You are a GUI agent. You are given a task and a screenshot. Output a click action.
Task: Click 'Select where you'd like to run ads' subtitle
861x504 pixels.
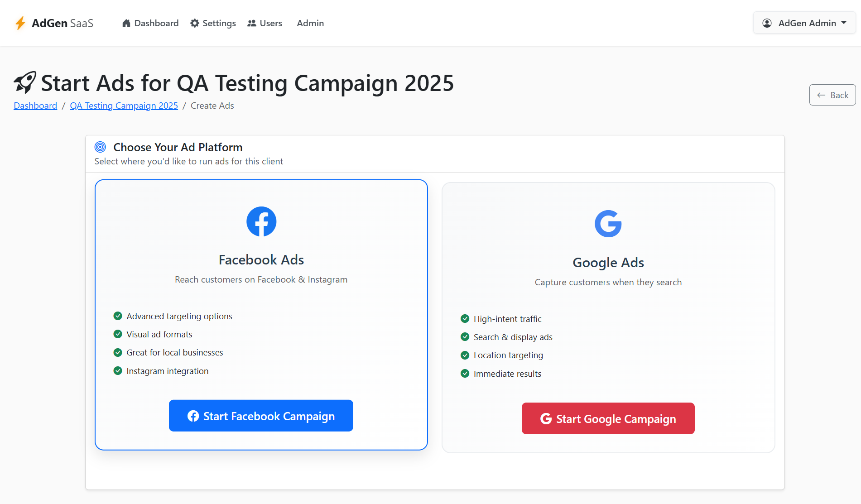point(189,161)
